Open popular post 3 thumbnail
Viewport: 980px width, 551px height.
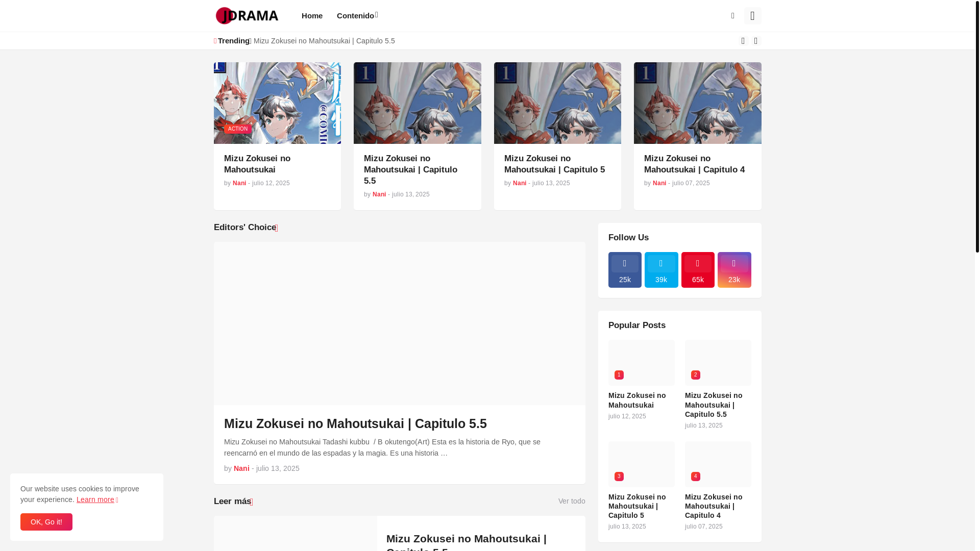pyautogui.click(x=642, y=464)
